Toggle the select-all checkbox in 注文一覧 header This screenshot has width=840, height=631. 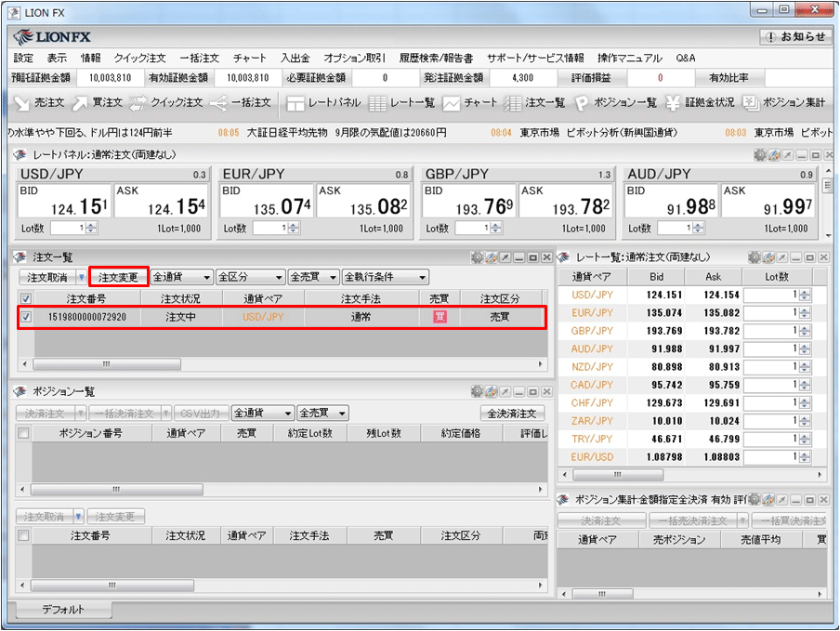(25, 298)
